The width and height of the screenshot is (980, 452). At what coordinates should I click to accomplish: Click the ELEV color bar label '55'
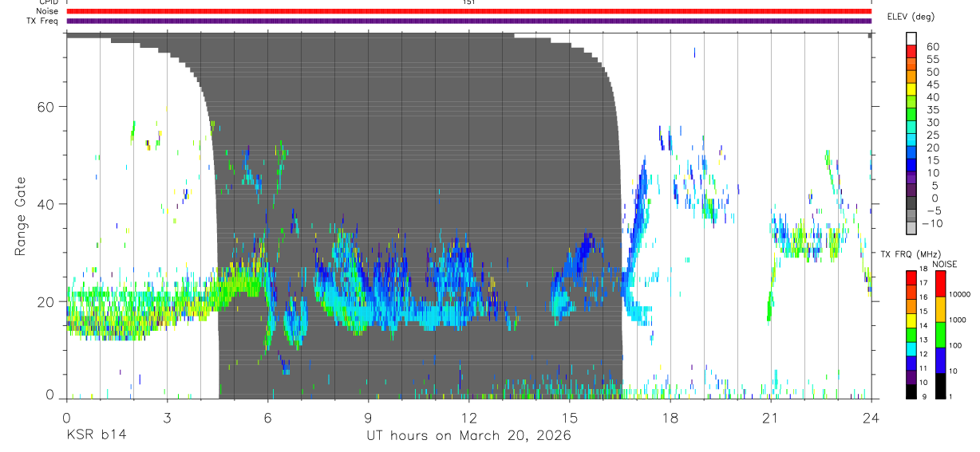932,59
